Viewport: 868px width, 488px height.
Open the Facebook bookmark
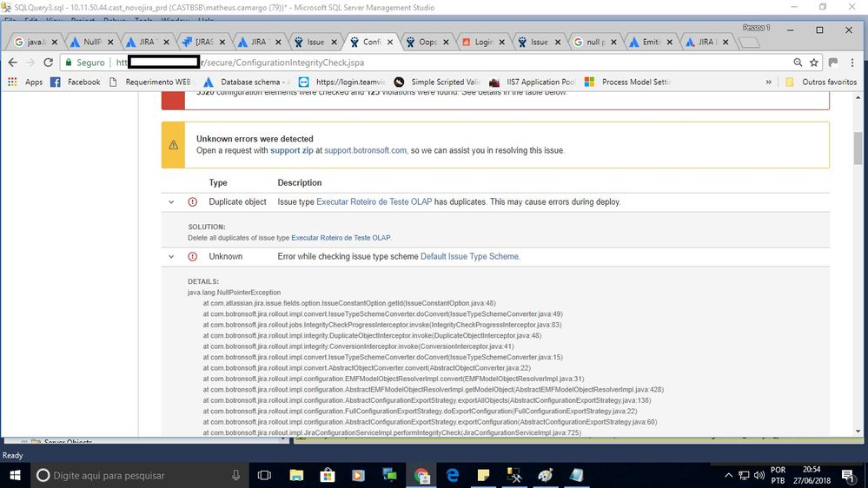(76, 82)
